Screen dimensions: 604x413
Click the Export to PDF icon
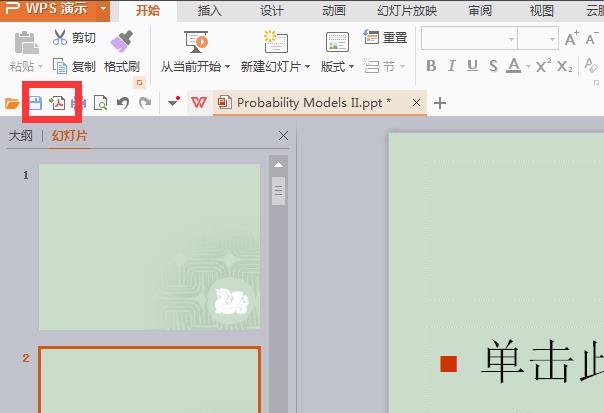[x=57, y=103]
